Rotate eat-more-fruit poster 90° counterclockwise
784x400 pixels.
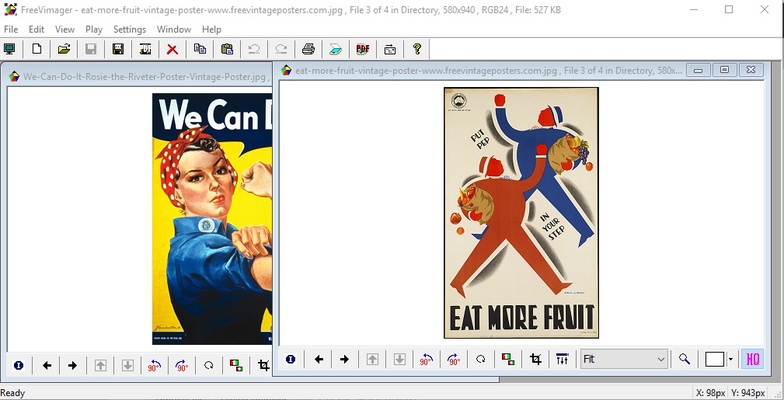(x=426, y=359)
